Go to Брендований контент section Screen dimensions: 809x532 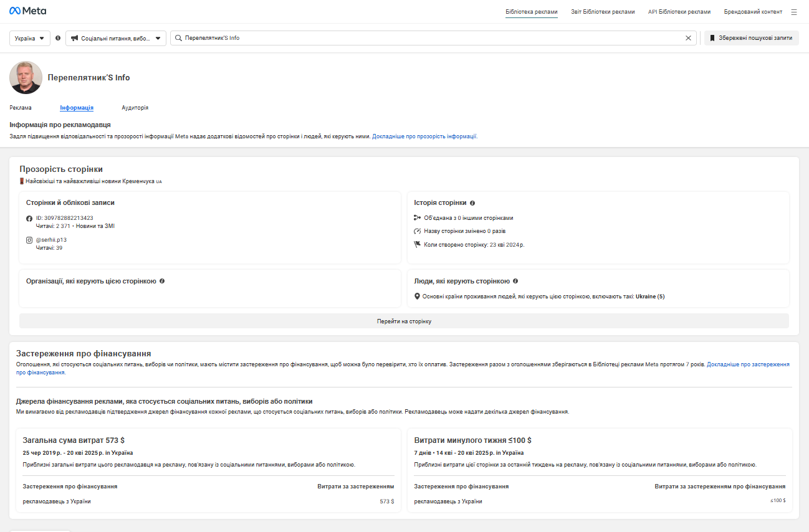[753, 12]
